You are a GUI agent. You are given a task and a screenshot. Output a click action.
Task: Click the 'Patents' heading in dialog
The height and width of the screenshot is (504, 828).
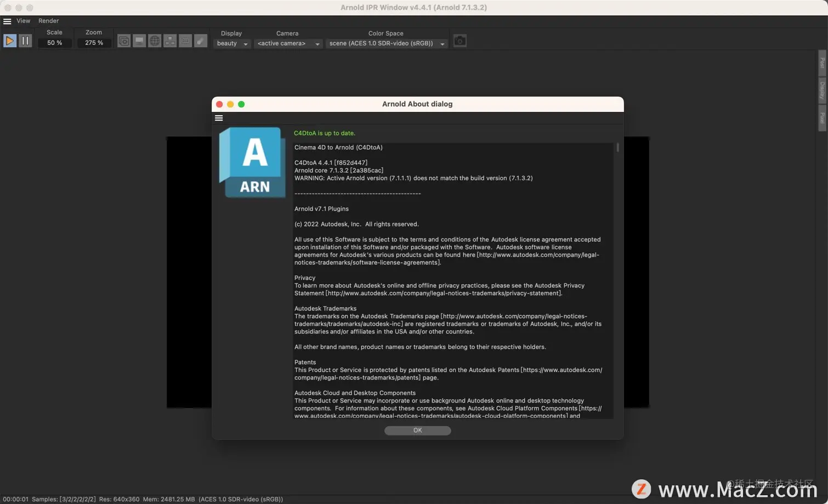[305, 363]
